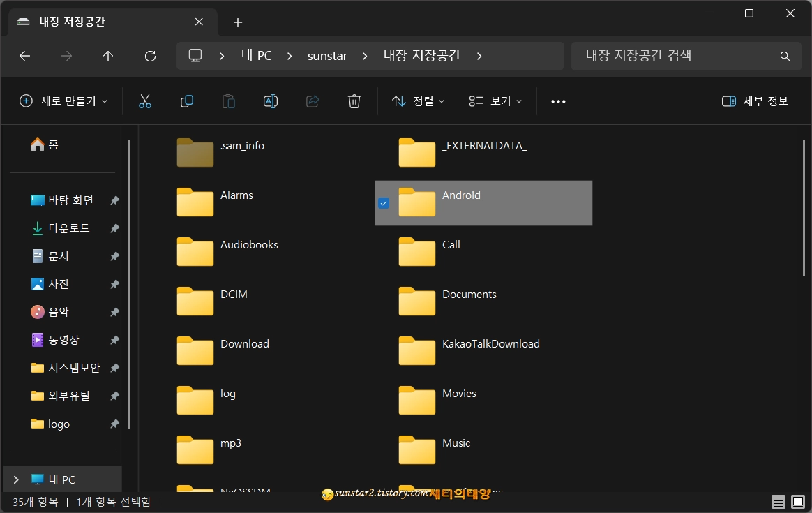Screen dimensions: 812x513
Task: Open the more options ellipsis menu
Action: click(x=558, y=101)
